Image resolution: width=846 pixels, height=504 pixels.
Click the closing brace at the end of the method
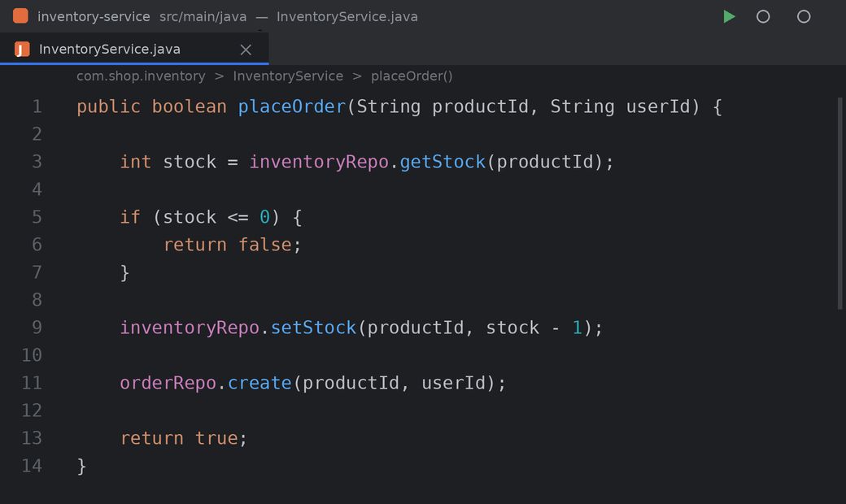point(81,466)
